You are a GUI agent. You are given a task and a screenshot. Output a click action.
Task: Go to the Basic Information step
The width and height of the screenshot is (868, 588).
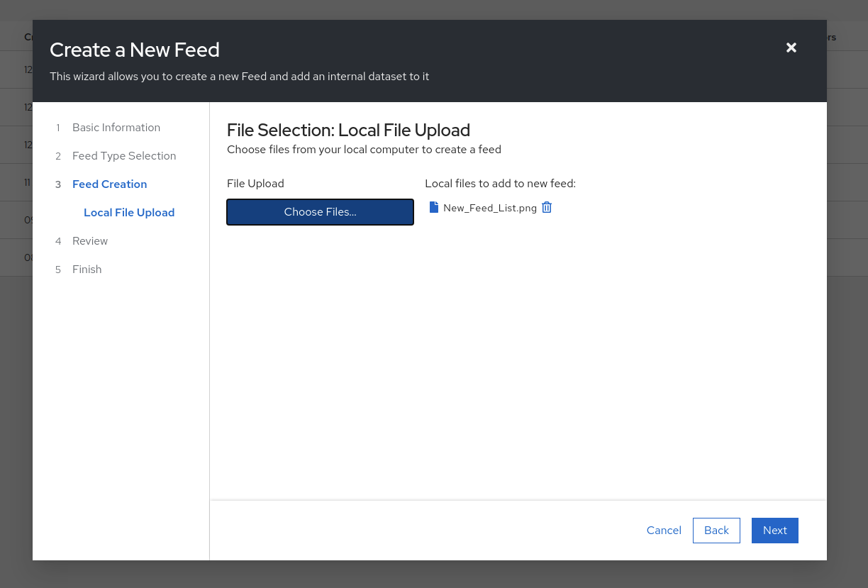pos(116,128)
